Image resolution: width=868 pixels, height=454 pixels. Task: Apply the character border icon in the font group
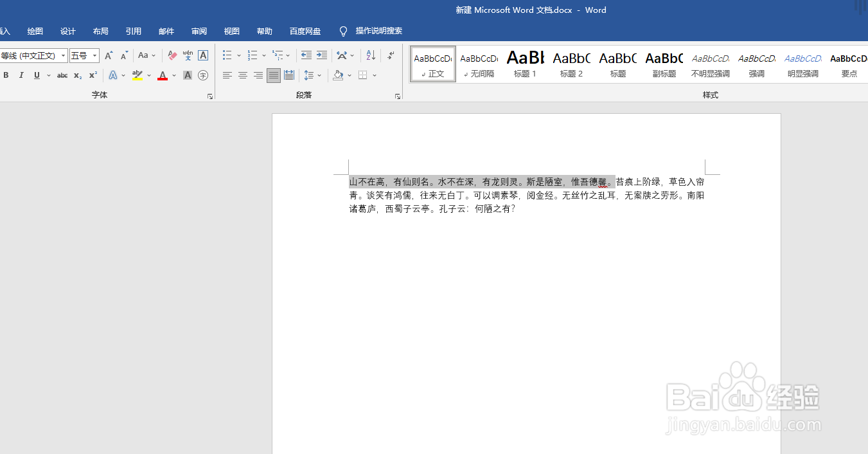click(x=203, y=55)
